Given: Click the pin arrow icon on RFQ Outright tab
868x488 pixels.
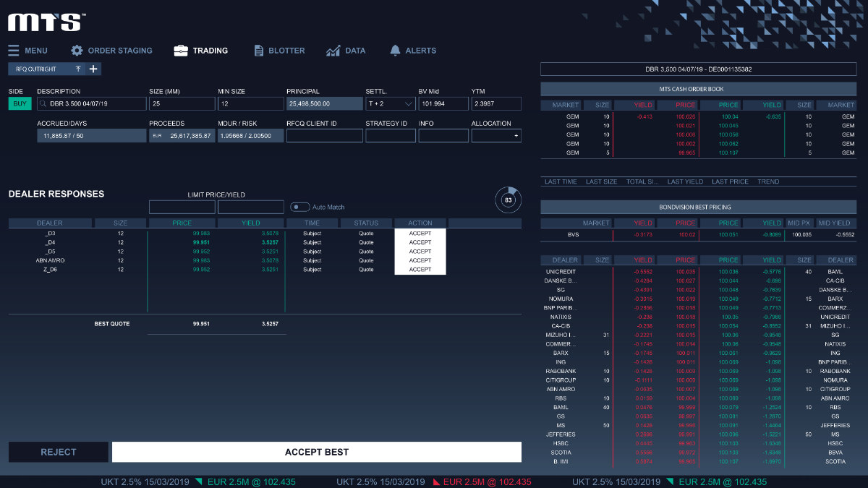Looking at the screenshot, I should (x=77, y=69).
